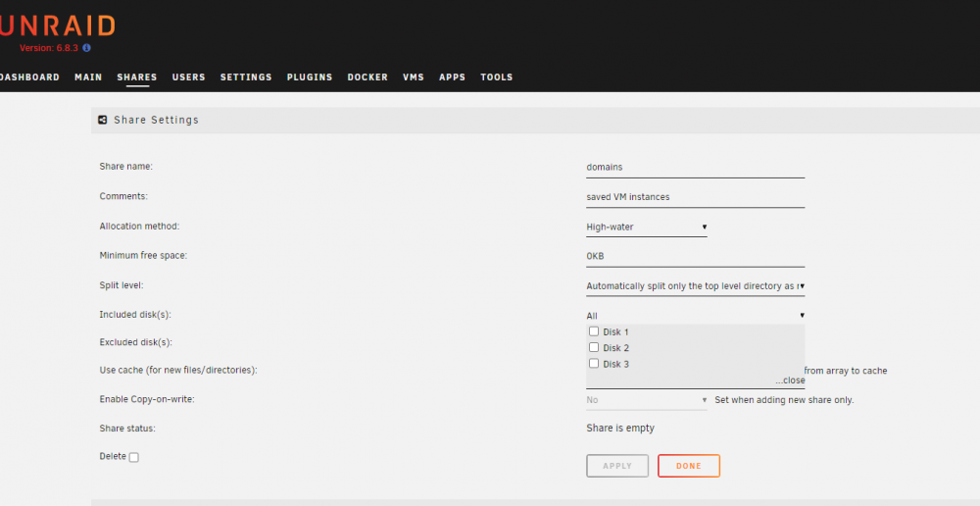Click the Apply button

tap(617, 466)
